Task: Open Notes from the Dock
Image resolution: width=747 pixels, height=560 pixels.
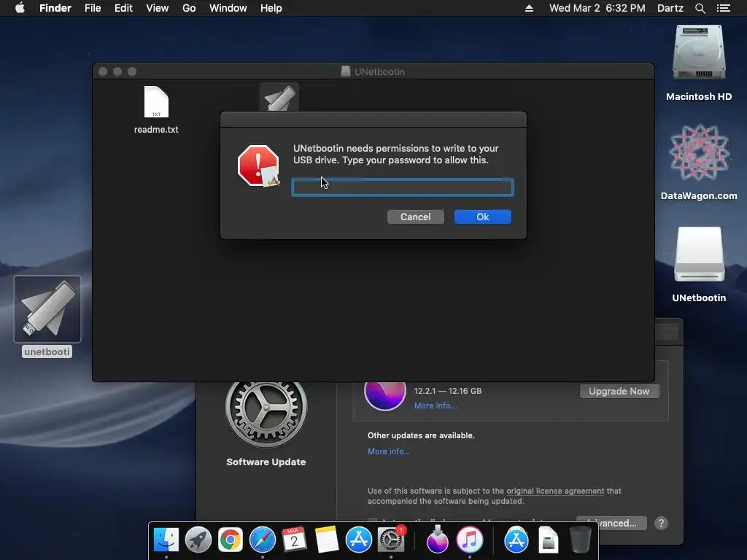Action: (x=326, y=540)
